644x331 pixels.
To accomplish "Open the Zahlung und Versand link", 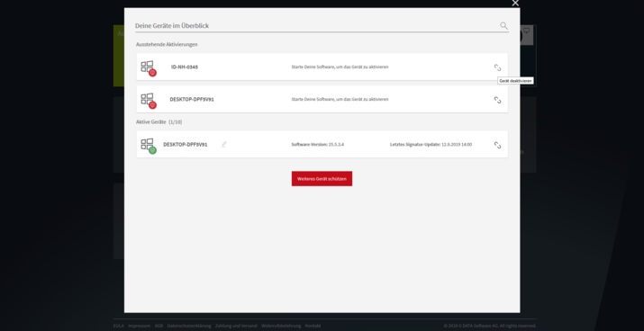I will (x=236, y=326).
